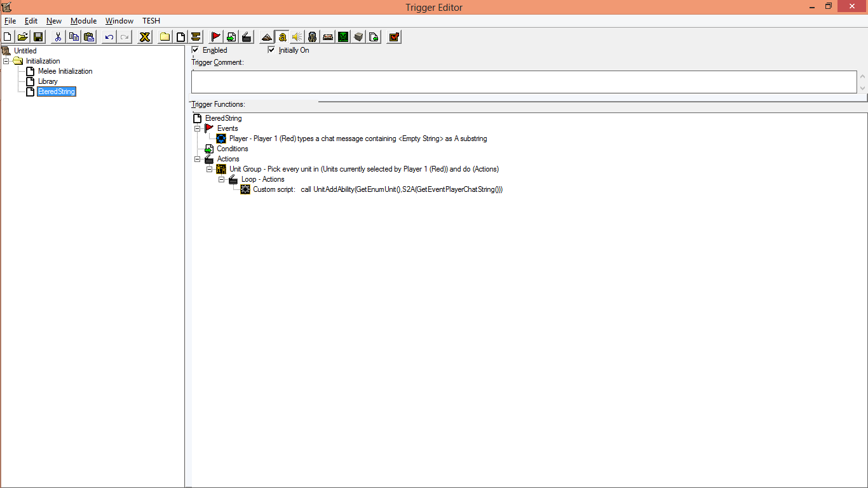
Task: Select the Events node label
Action: point(227,128)
